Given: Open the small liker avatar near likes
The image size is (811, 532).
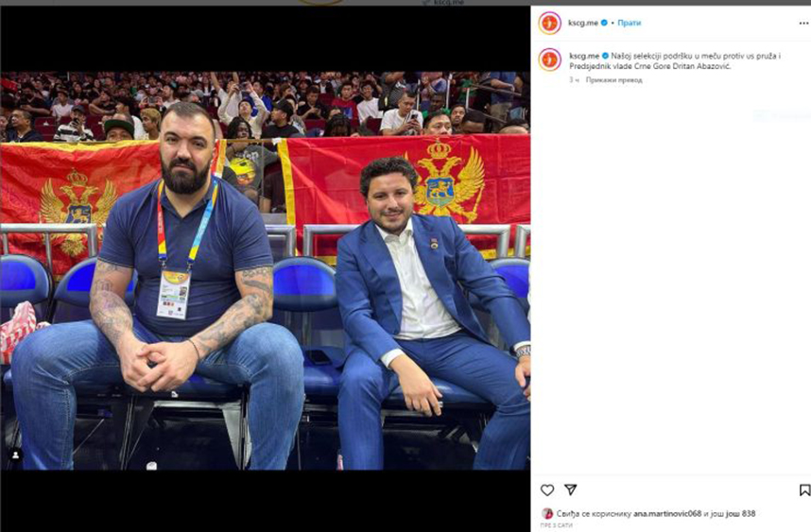Looking at the screenshot, I should pos(546,513).
